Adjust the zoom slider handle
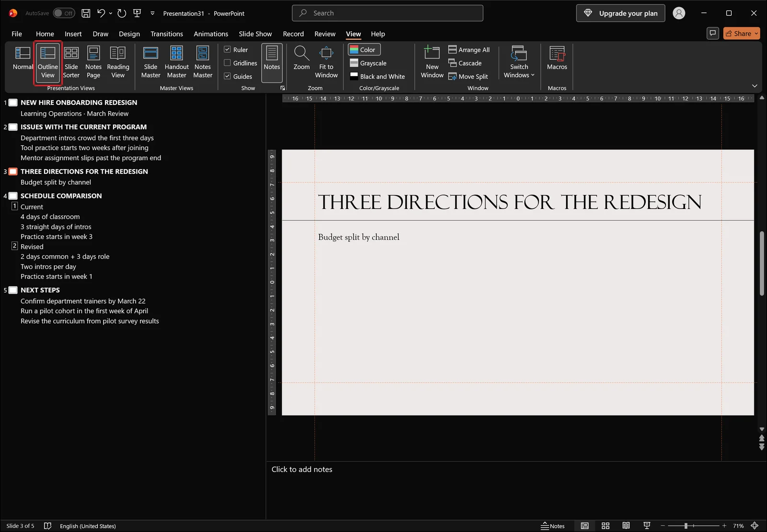The image size is (767, 532). click(x=686, y=526)
